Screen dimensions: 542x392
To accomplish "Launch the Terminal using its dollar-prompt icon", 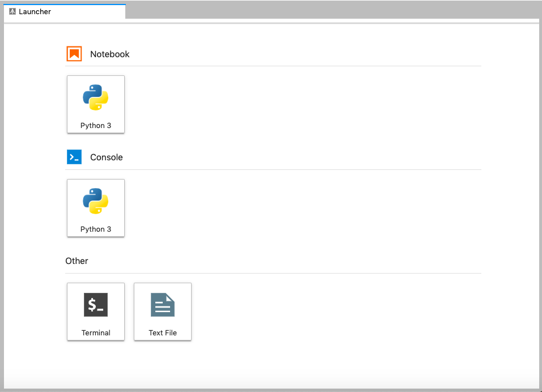I will pos(96,305).
